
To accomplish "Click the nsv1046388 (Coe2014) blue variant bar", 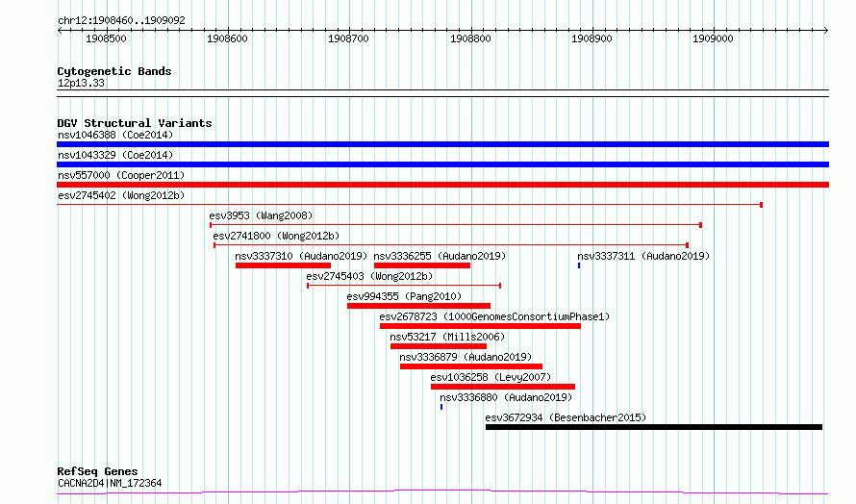I will (x=442, y=144).
